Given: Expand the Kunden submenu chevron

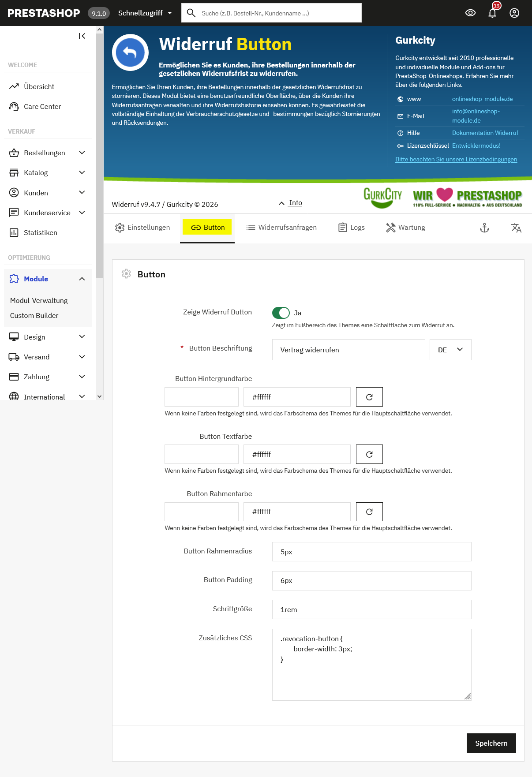Looking at the screenshot, I should (x=82, y=193).
